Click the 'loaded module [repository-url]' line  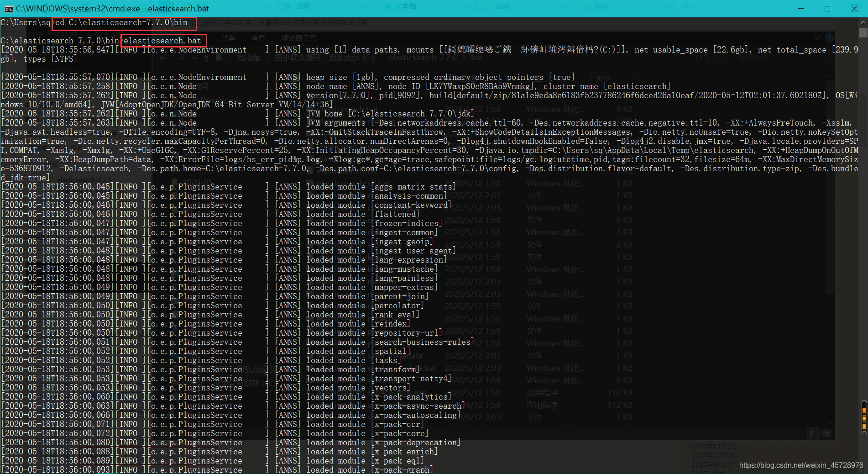374,333
